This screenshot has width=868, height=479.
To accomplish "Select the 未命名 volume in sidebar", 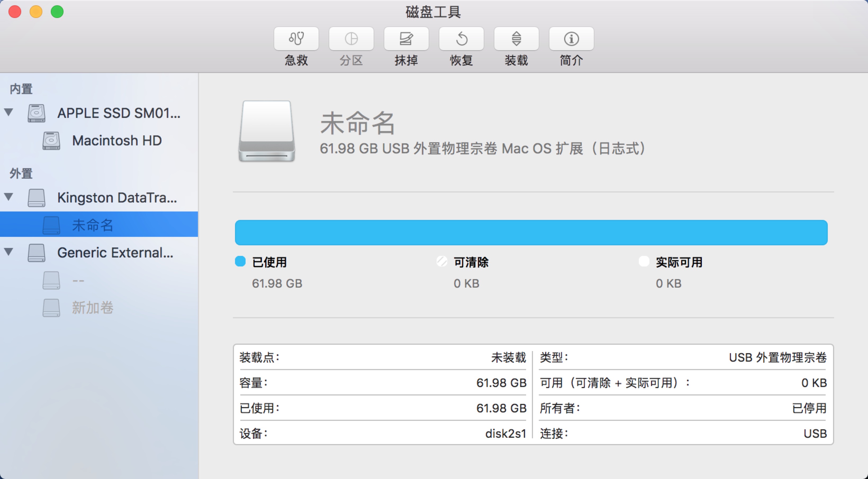I will (93, 224).
